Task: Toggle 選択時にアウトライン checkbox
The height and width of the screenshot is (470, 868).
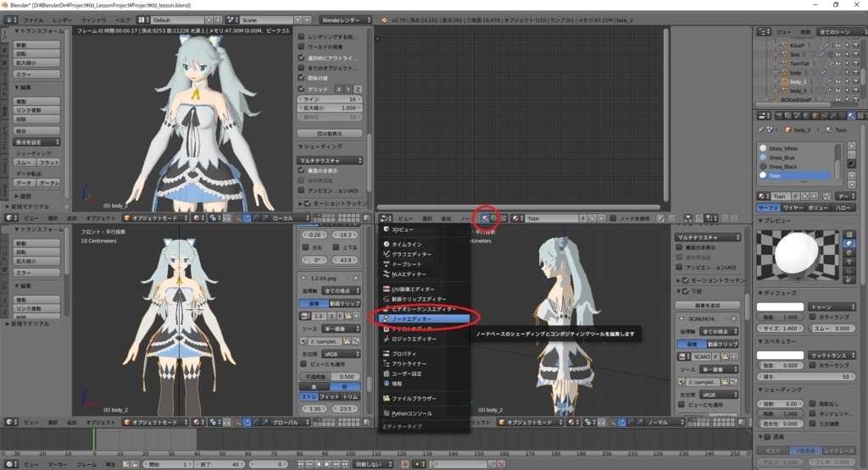Action: click(301, 58)
